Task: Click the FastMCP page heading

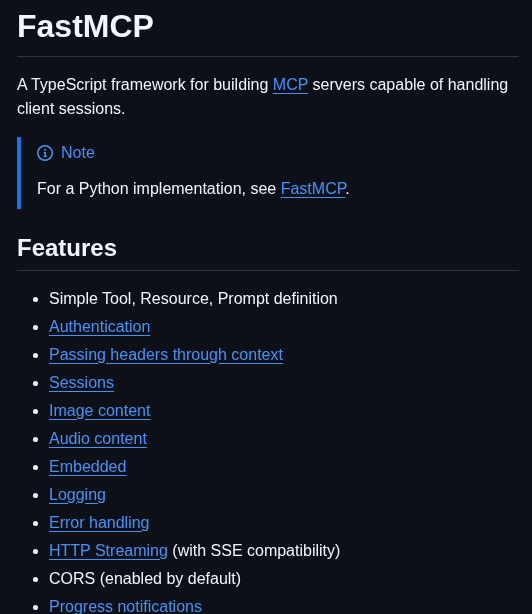Action: coord(85,27)
